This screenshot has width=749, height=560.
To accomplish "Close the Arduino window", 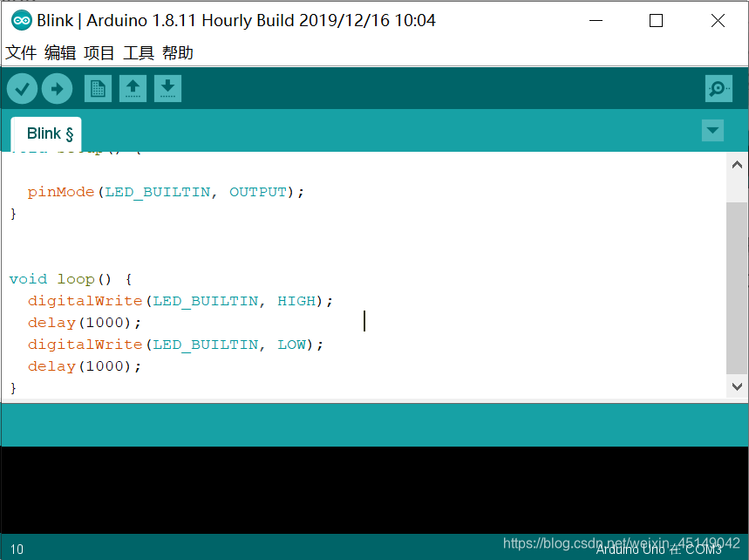I will pos(718,21).
